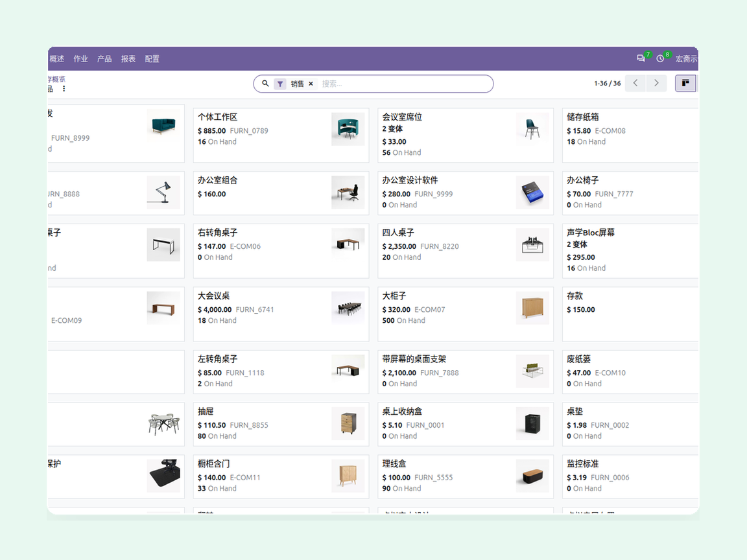
Task: Open 产品 menu
Action: (104, 58)
